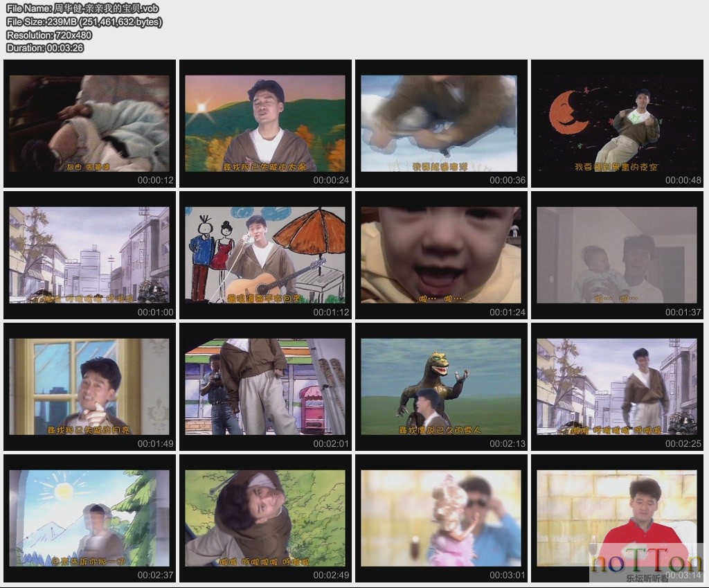Click the pink doll thumbnail at 00:03:01
This screenshot has height=588, width=709.
pyautogui.click(x=441, y=519)
